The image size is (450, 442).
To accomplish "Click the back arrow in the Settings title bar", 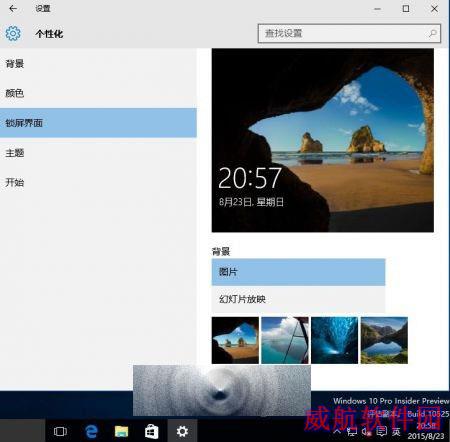I will 13,8.
